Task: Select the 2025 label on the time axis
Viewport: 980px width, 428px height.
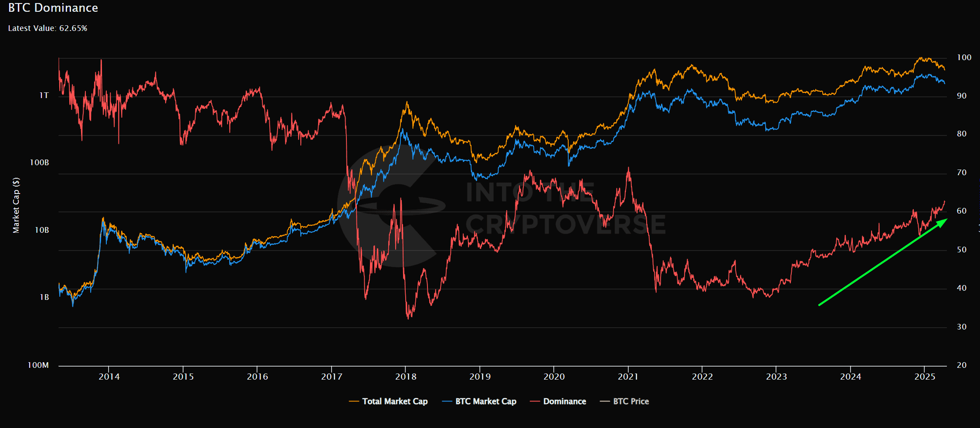Action: 925,377
